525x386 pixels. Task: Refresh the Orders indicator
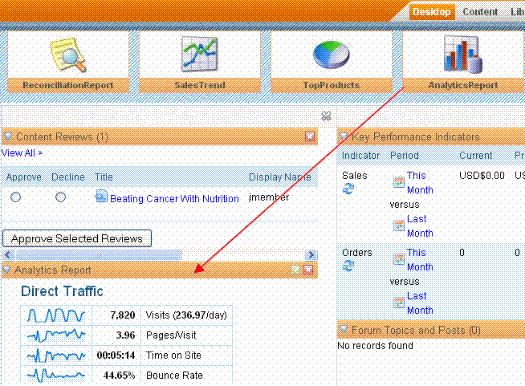pyautogui.click(x=348, y=266)
